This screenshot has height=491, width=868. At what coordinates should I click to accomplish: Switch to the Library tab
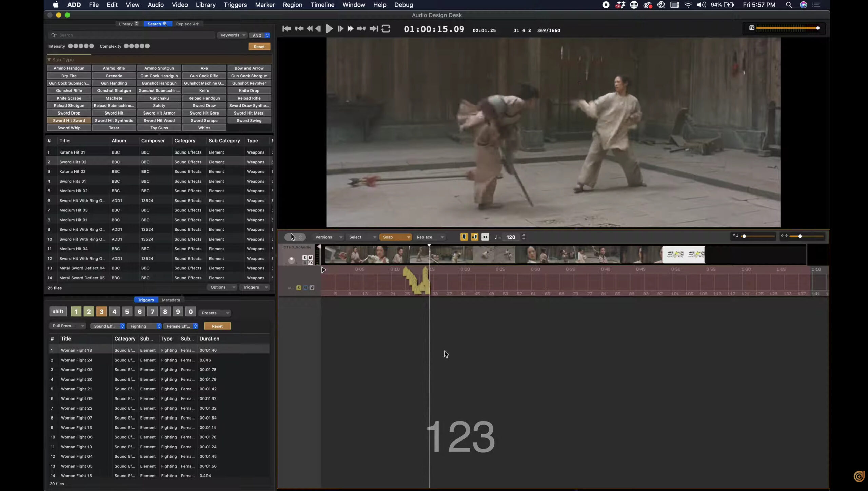[x=128, y=24]
